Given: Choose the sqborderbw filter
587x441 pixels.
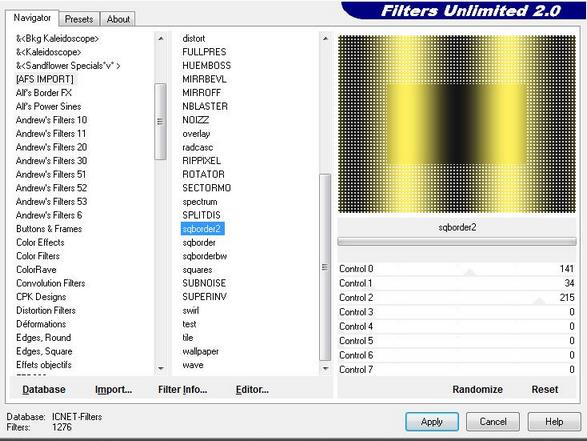Looking at the screenshot, I should pyautogui.click(x=205, y=256).
